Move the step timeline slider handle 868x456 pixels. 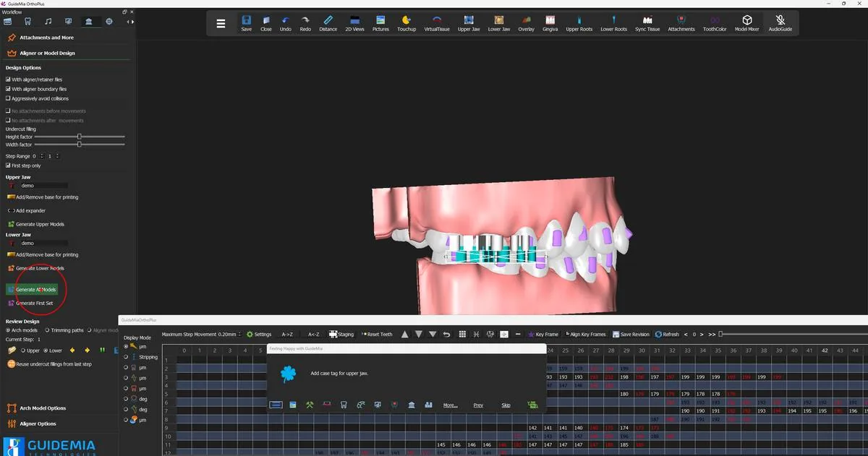coord(720,335)
